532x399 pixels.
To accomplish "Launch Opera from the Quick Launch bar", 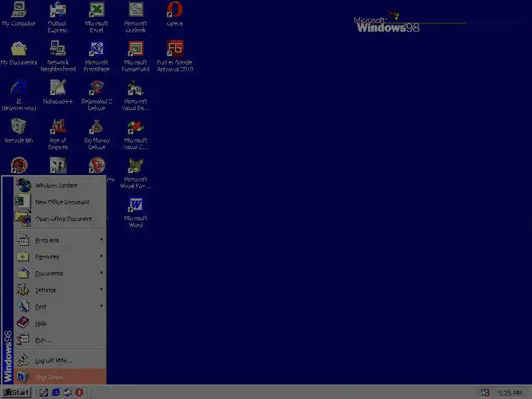I will pyautogui.click(x=79, y=393).
